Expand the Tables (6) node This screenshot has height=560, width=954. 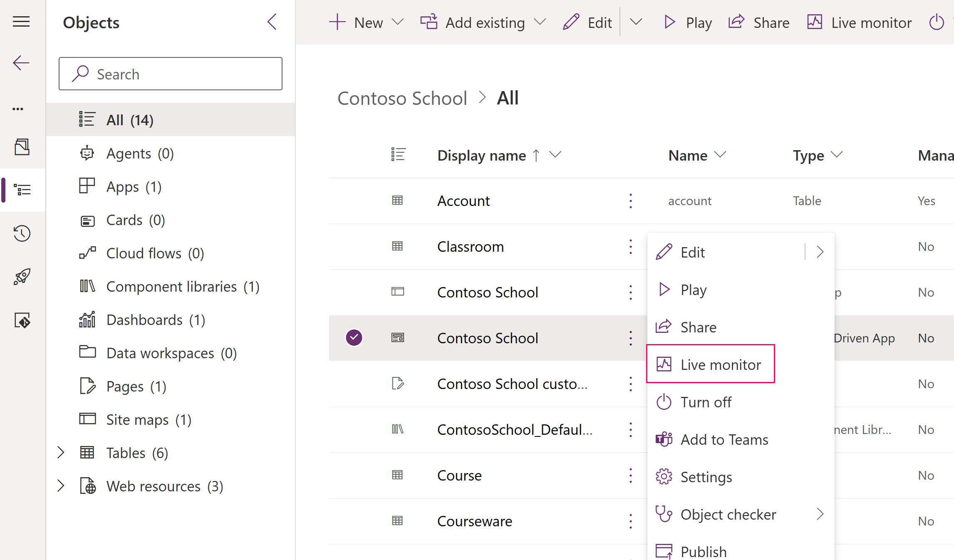coord(61,452)
